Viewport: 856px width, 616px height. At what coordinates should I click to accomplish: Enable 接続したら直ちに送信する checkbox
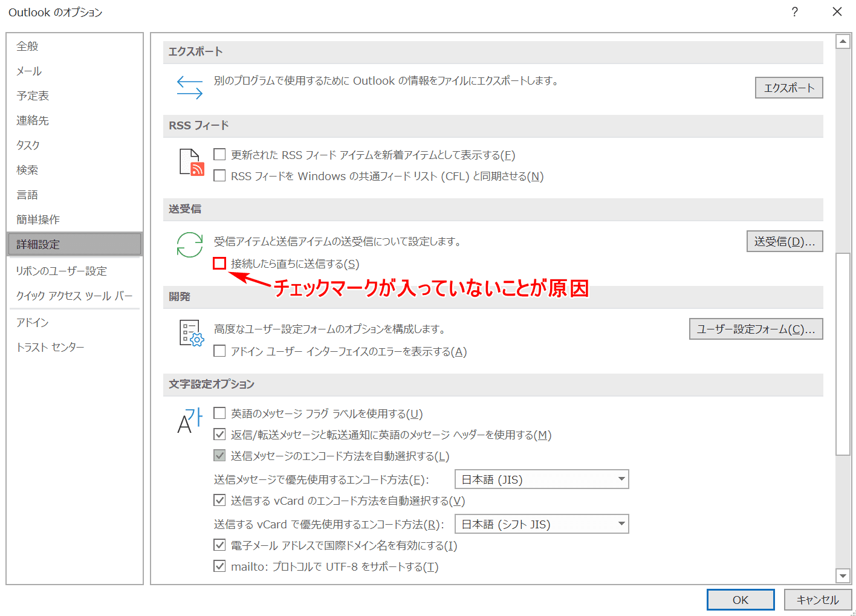point(219,264)
